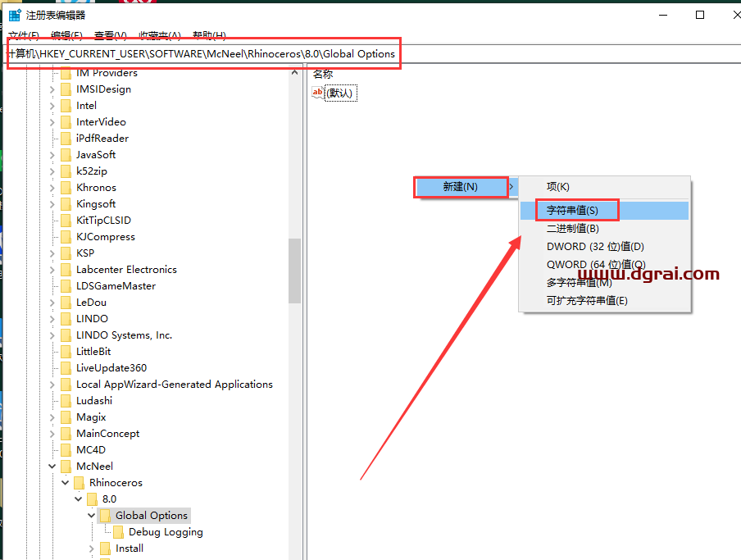Choose QWORD (64 位)值(Q) option

pos(604,265)
